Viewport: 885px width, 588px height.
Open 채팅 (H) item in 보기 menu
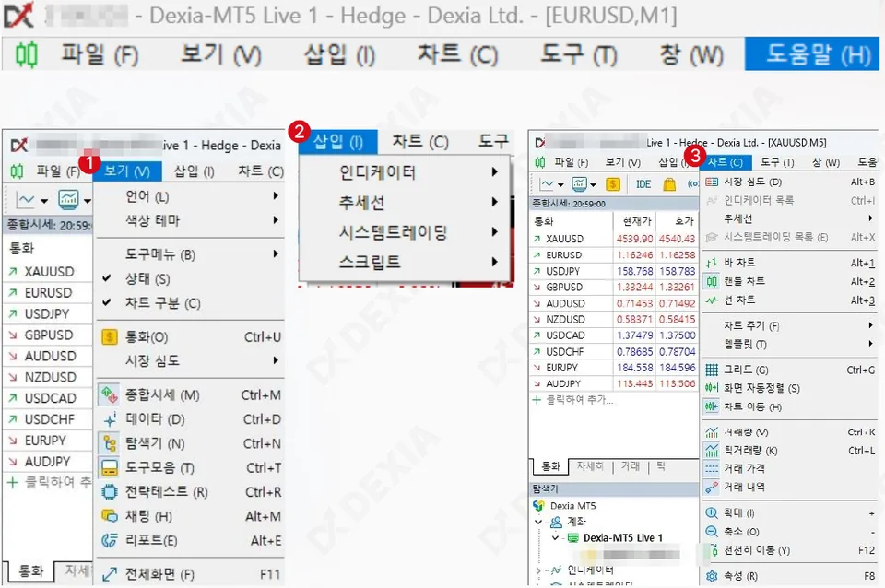tap(190, 516)
